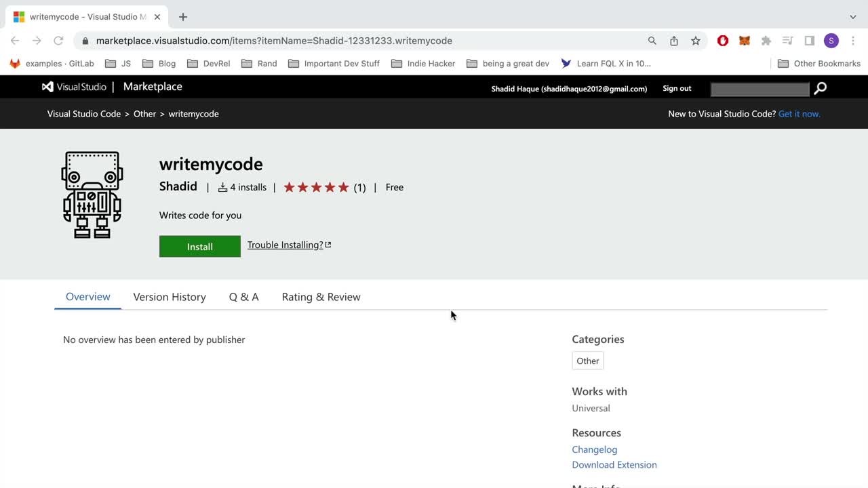Open Important Dev Stuff bookmark folder

[x=334, y=64]
